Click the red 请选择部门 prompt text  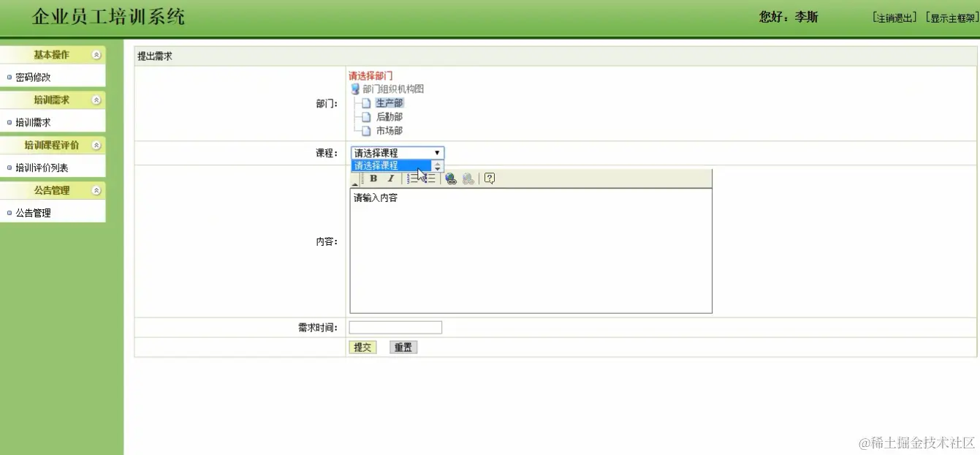[x=371, y=76]
